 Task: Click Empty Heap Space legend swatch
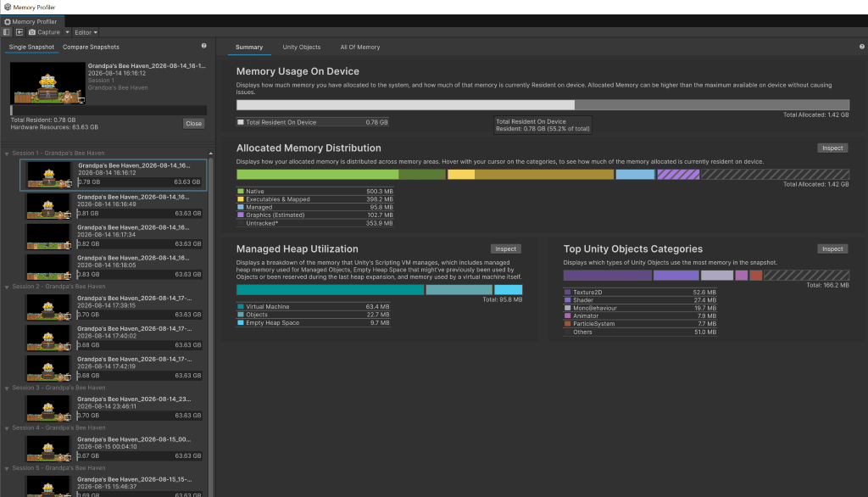click(x=240, y=322)
